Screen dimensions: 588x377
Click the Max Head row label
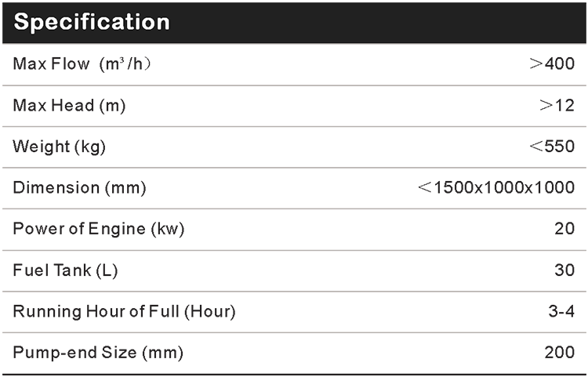[x=74, y=105]
